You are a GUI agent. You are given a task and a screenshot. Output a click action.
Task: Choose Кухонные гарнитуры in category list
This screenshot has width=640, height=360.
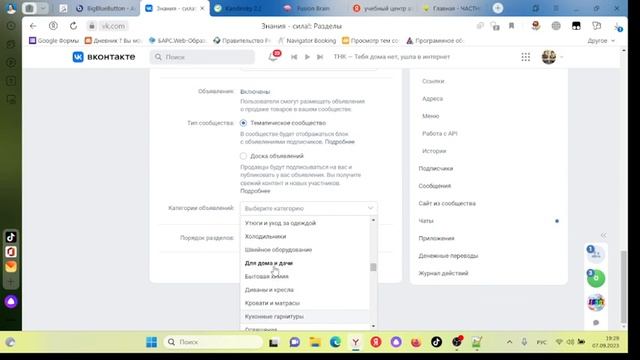[305, 316]
